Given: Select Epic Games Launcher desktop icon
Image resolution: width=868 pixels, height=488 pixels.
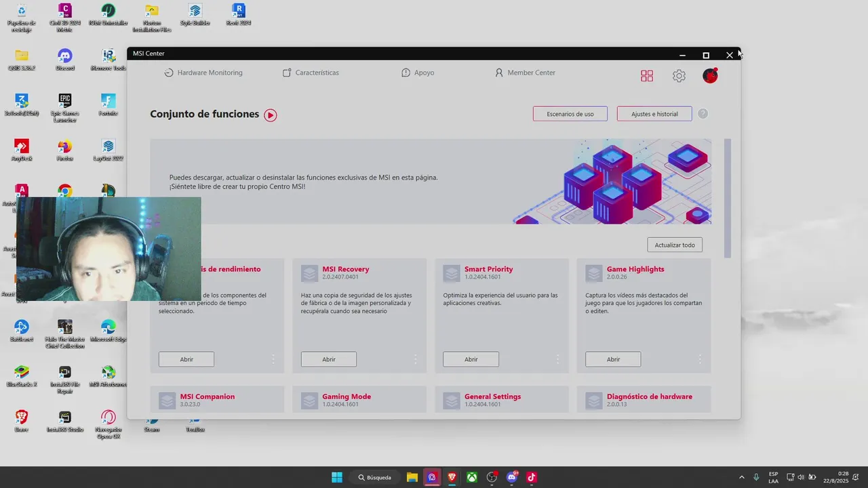Looking at the screenshot, I should click(x=65, y=108).
